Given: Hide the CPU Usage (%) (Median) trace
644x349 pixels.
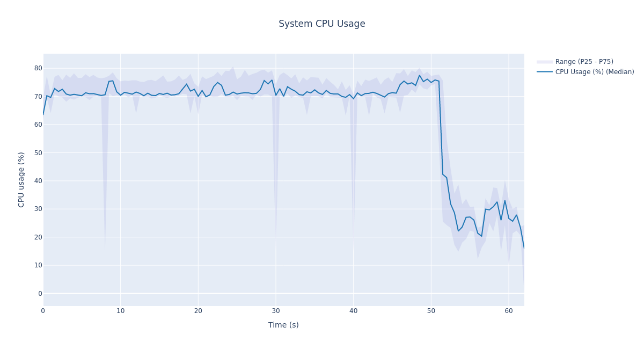Looking at the screenshot, I should [594, 72].
